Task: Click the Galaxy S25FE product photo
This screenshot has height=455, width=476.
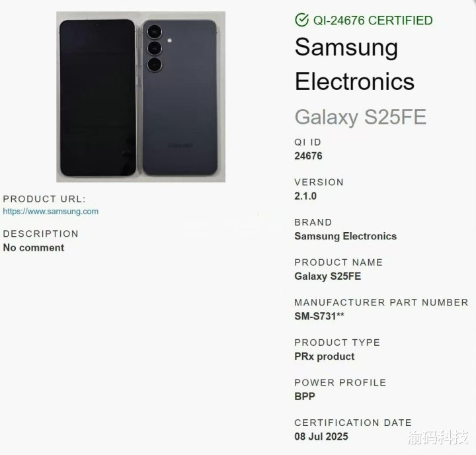Action: (x=141, y=97)
